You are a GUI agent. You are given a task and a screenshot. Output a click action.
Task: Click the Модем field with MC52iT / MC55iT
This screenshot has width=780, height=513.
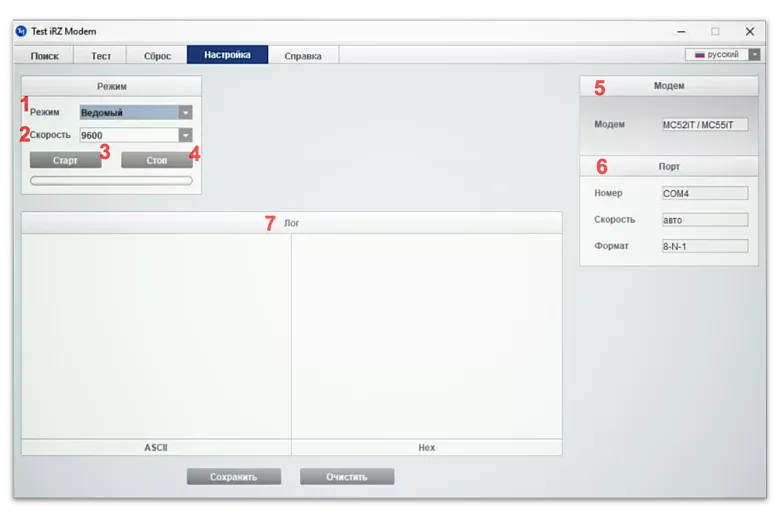[x=704, y=125]
